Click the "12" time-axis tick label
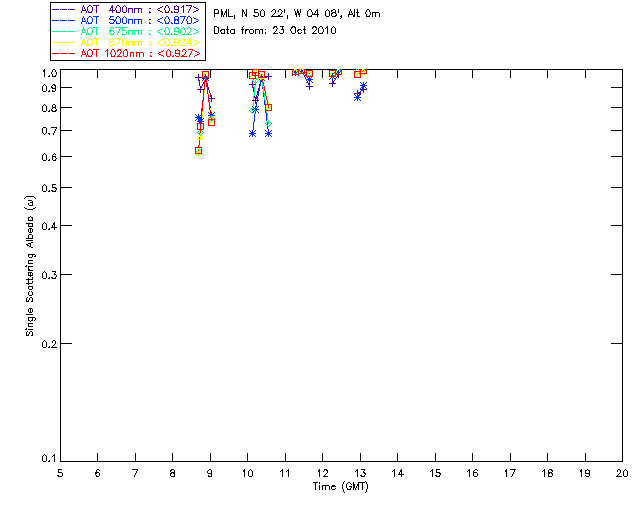 click(322, 473)
